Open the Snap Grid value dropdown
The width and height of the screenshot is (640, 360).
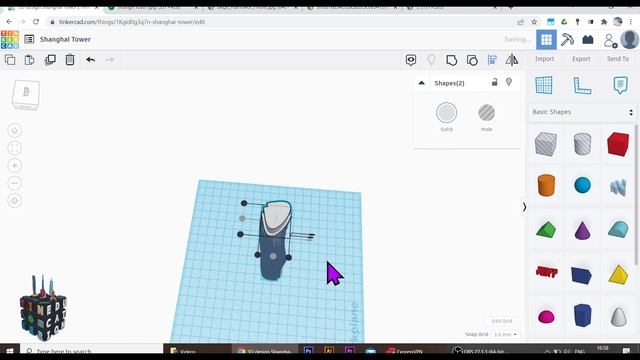click(x=505, y=334)
